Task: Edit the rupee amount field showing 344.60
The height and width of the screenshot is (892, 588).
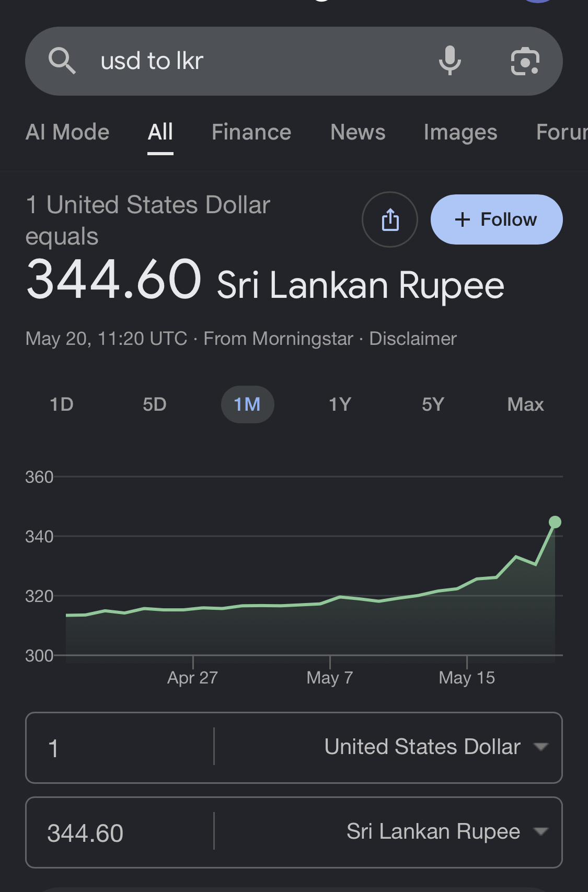Action: click(120, 832)
